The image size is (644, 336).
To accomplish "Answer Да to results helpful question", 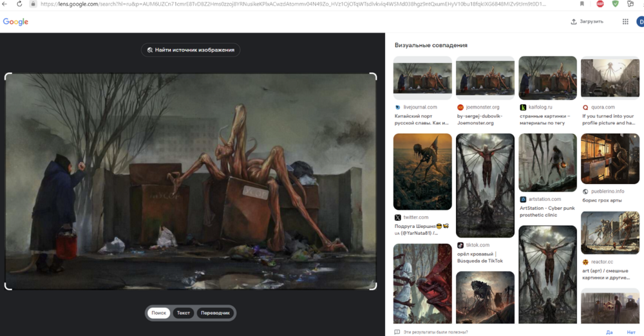I will pos(609,332).
